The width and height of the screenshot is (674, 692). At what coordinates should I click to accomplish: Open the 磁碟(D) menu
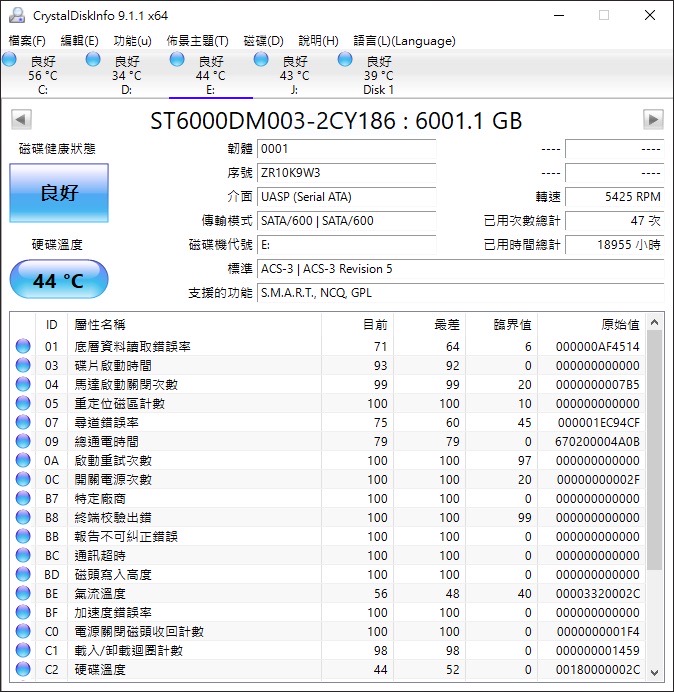point(264,41)
